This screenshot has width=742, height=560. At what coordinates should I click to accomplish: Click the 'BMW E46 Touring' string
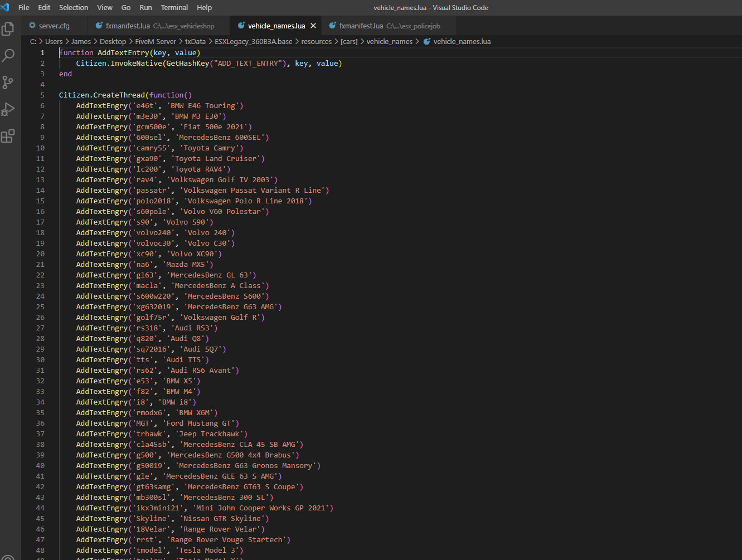tap(203, 105)
